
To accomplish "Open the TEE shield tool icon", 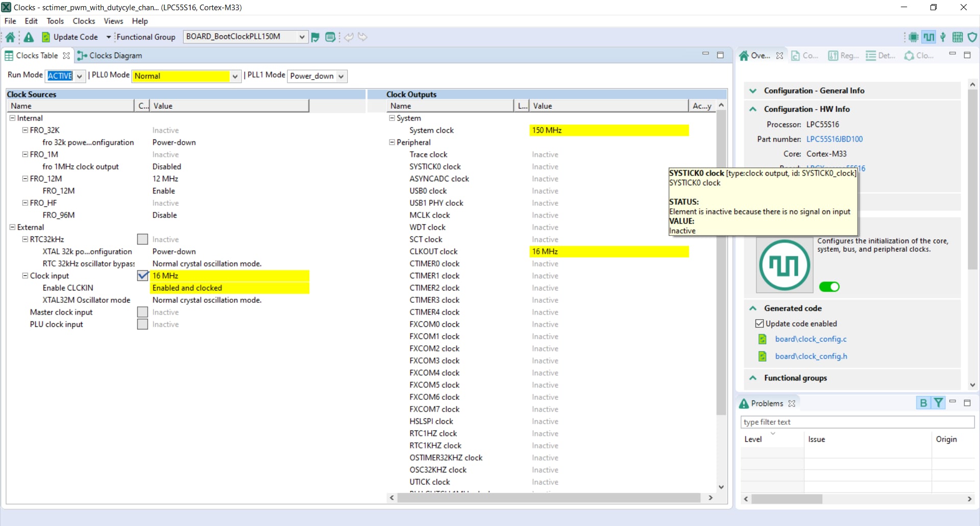I will pyautogui.click(x=972, y=37).
